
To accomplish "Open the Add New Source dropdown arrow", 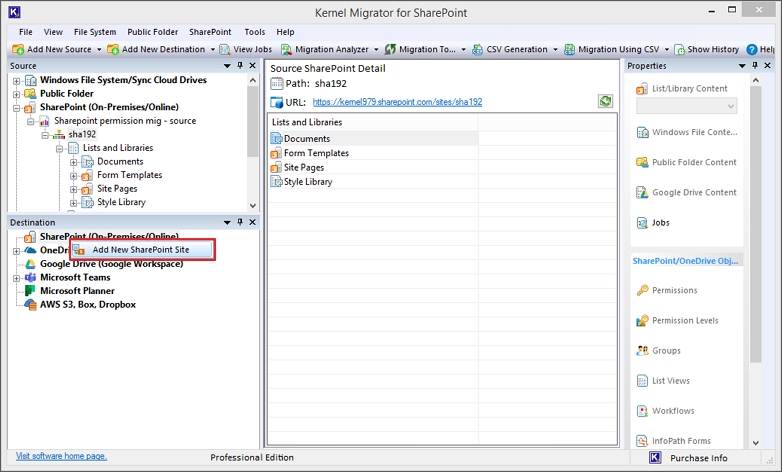I will point(99,49).
